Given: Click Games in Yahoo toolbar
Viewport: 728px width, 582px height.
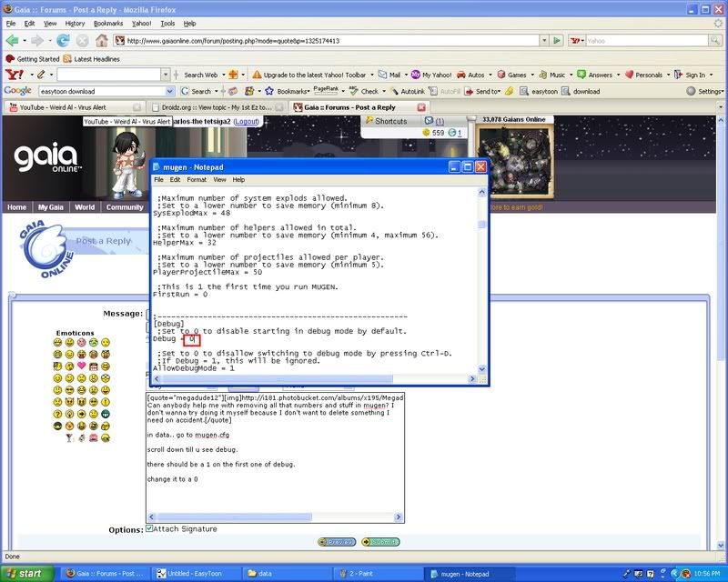Looking at the screenshot, I should point(511,75).
